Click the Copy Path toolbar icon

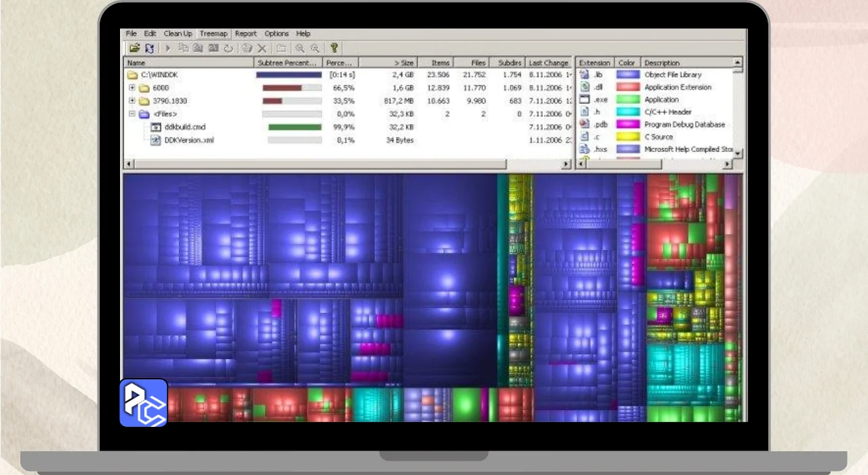[x=183, y=48]
